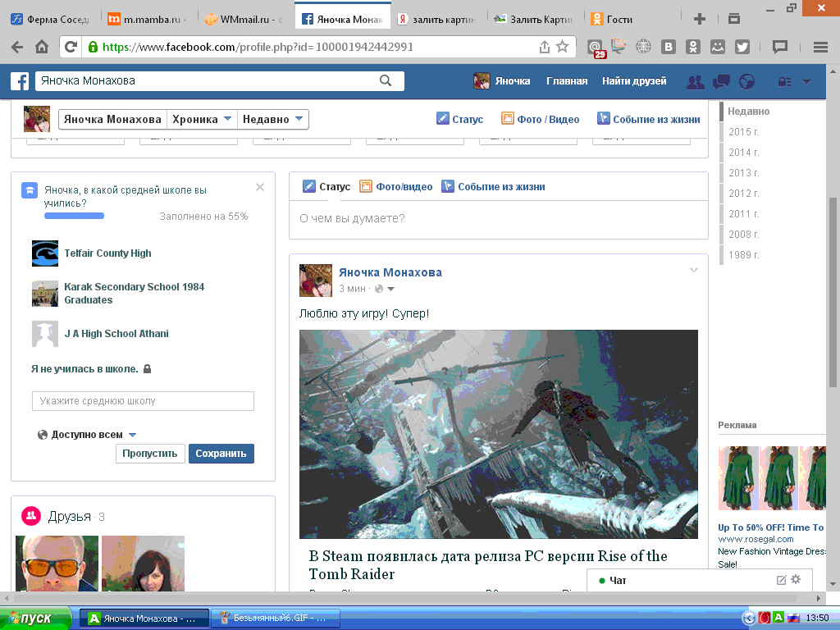Click the share icon in the address bar
The height and width of the screenshot is (630, 840).
[x=545, y=47]
